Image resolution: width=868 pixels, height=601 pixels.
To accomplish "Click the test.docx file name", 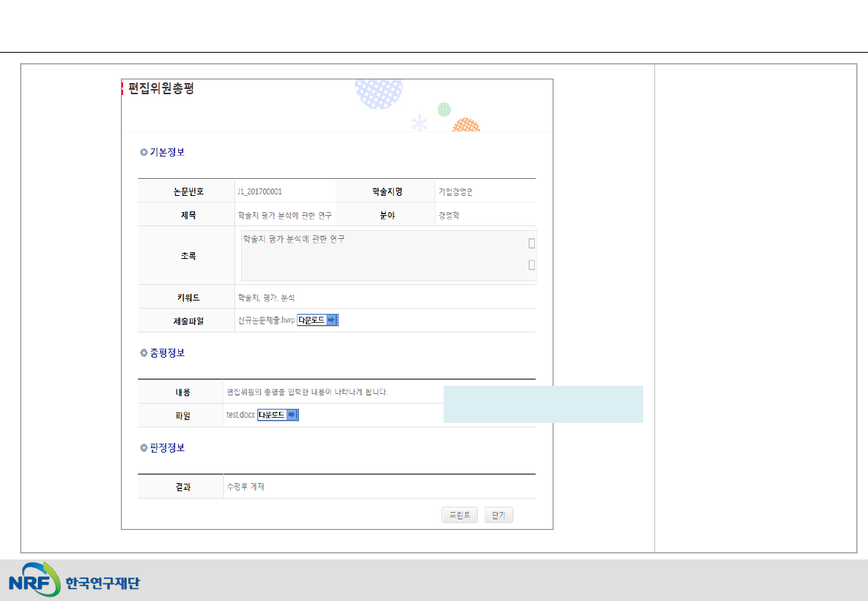I will pos(240,416).
